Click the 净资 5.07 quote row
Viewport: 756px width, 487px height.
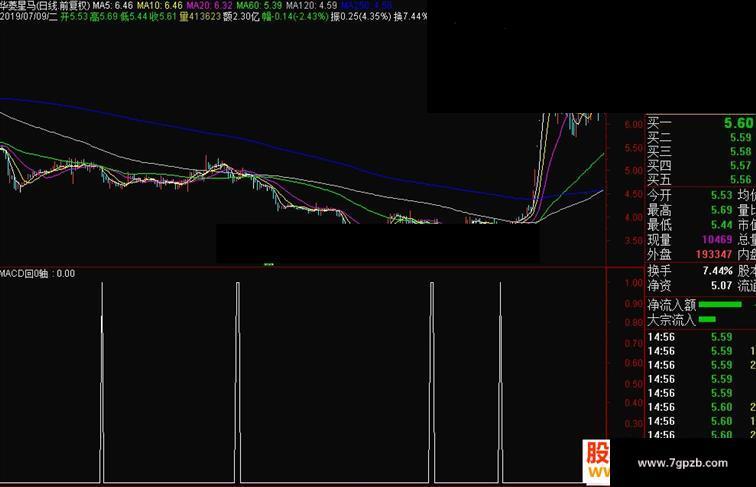pos(689,285)
